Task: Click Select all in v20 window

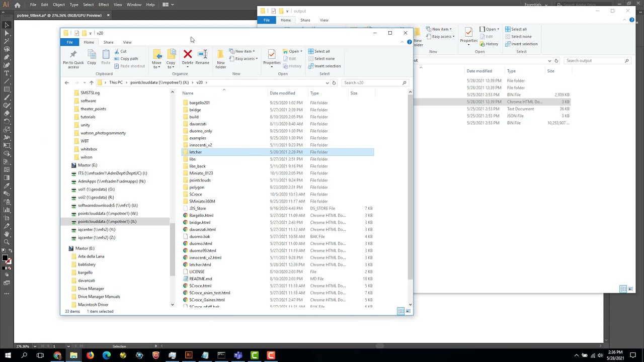Action: pyautogui.click(x=319, y=51)
